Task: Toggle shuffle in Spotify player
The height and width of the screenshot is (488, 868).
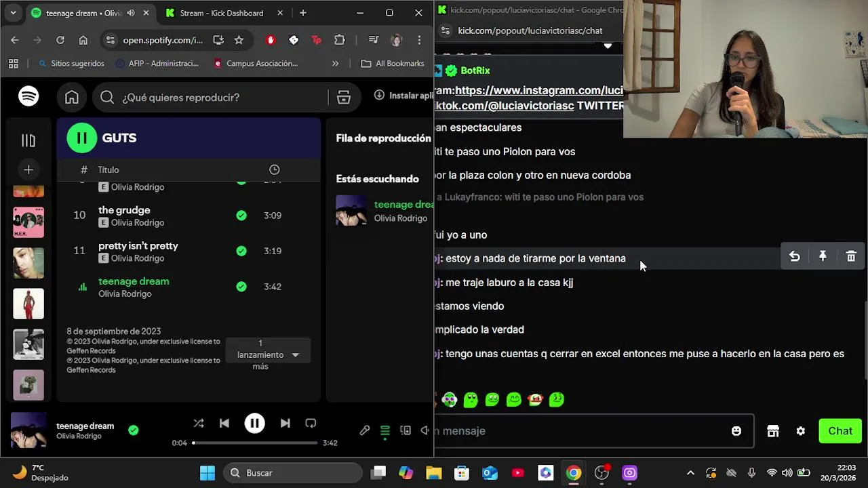Action: point(199,423)
